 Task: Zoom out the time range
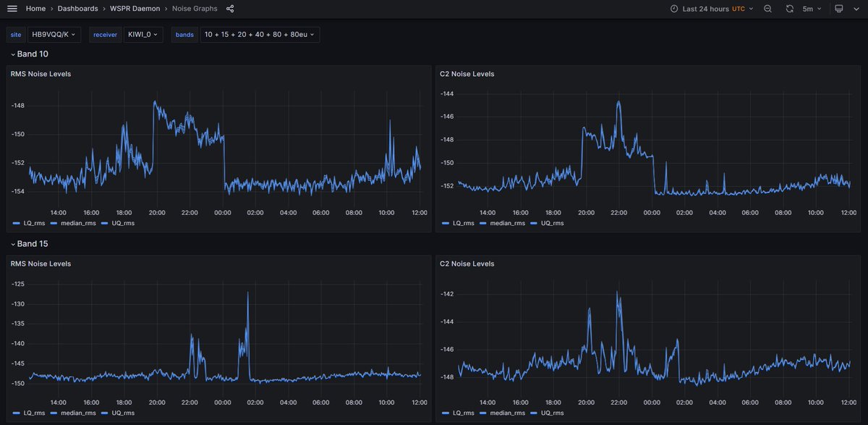click(x=767, y=9)
